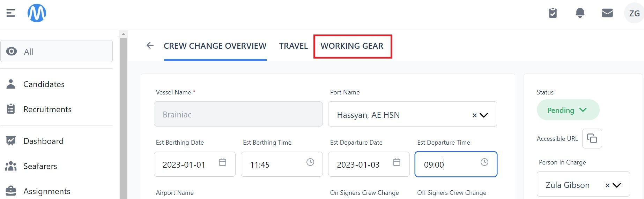Copy the Accessible URL
The image size is (644, 199).
point(592,138)
